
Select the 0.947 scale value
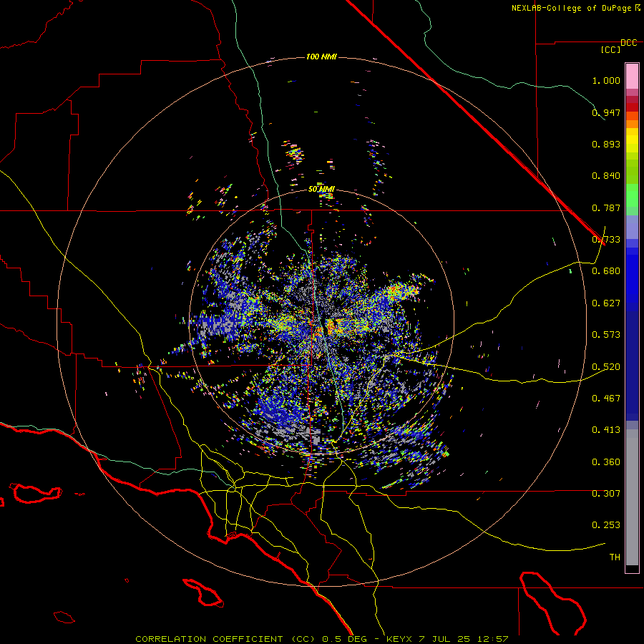point(606,112)
